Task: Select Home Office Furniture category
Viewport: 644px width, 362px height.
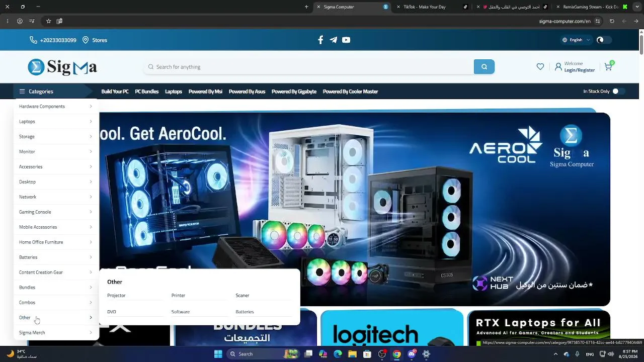Action: click(x=56, y=242)
